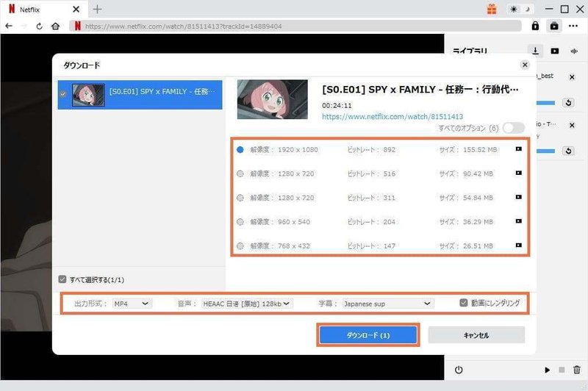Open the gift box icon
This screenshot has width=588, height=391.
point(492,9)
